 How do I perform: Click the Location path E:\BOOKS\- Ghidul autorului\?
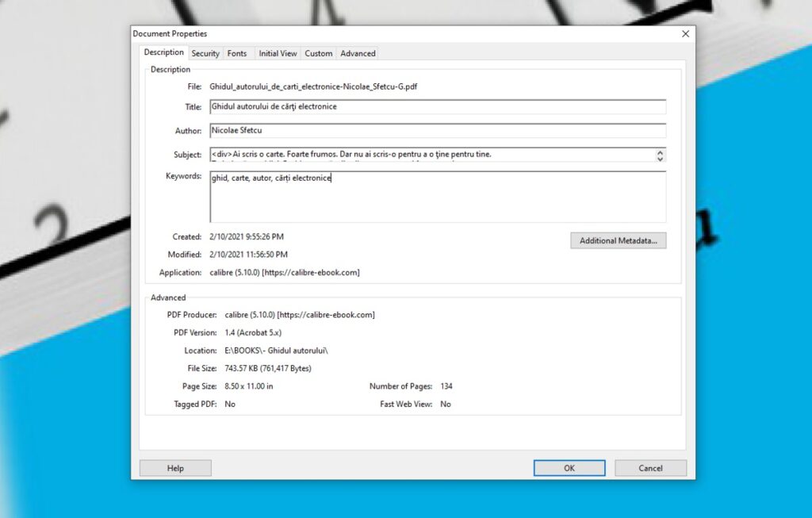coord(276,351)
